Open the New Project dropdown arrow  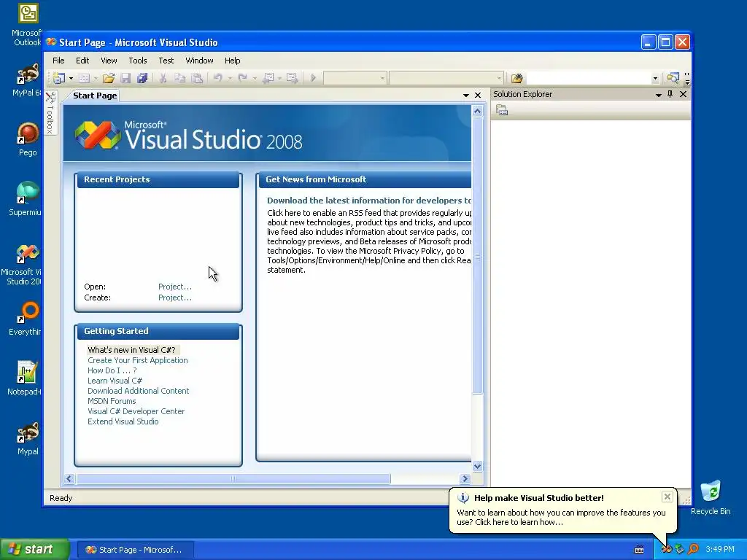pyautogui.click(x=71, y=78)
